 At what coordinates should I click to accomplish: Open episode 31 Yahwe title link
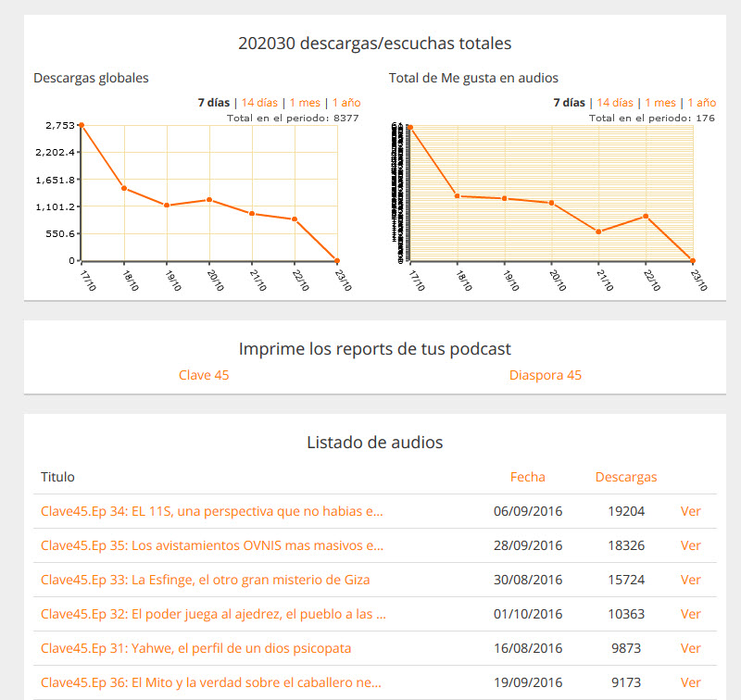coord(195,648)
